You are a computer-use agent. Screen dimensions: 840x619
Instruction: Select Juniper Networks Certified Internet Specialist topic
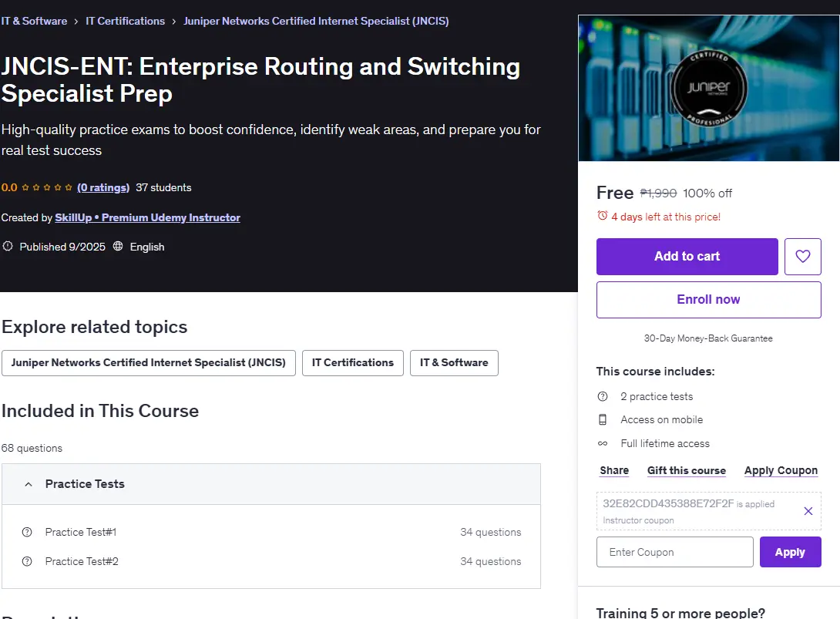[x=149, y=363]
